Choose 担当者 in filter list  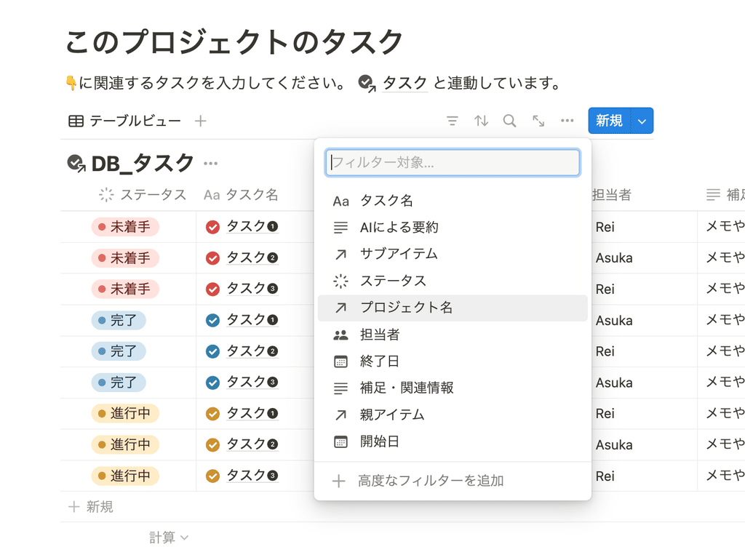click(453, 335)
